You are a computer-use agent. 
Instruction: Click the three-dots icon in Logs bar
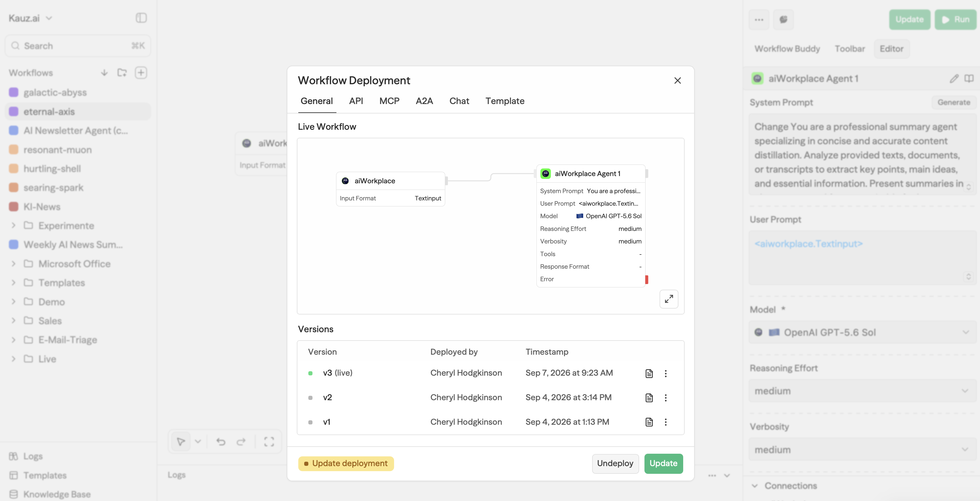(x=712, y=475)
